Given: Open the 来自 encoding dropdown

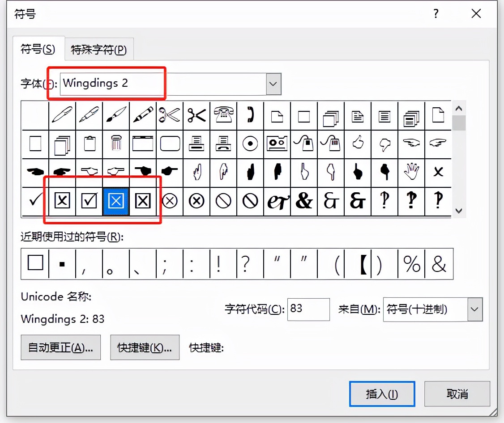Looking at the screenshot, I should tap(474, 309).
